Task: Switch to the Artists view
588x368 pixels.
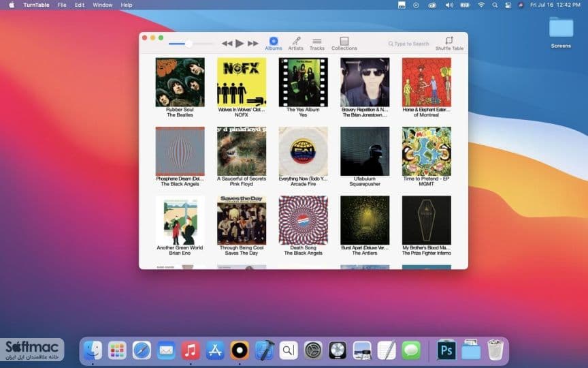Action: point(295,44)
